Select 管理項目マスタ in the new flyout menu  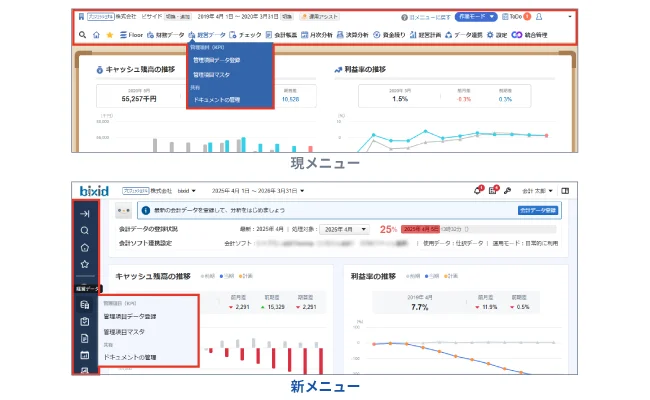tap(124, 332)
